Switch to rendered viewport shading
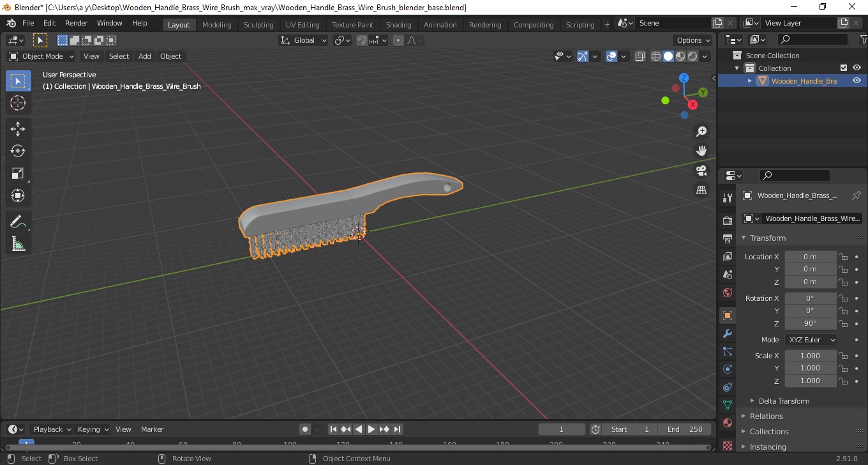Image resolution: width=868 pixels, height=465 pixels. pyautogui.click(x=692, y=56)
